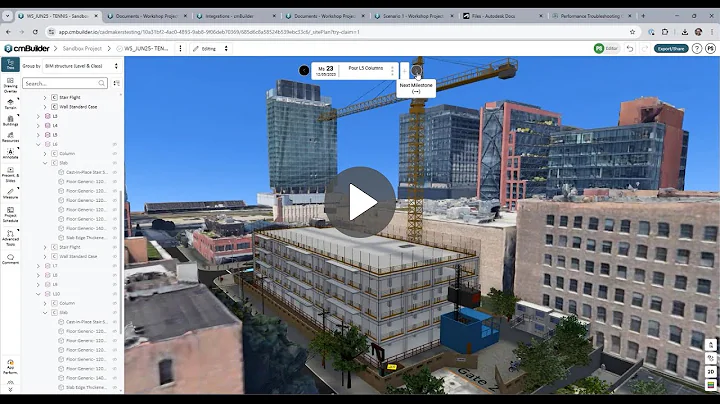The image size is (720, 404).
Task: Select the Measure tool
Action: pyautogui.click(x=10, y=193)
